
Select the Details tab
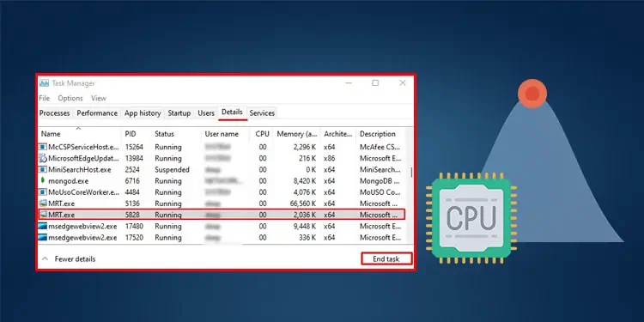(x=232, y=112)
